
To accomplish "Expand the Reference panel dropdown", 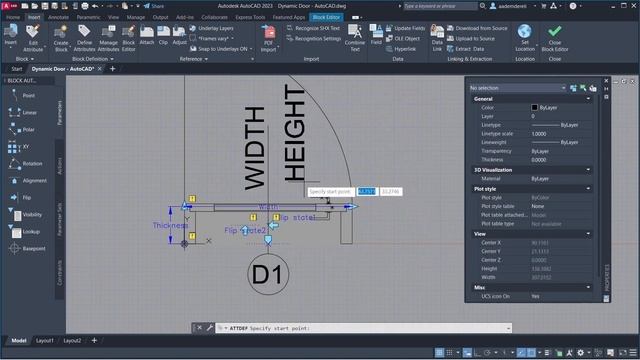I will tap(194, 59).
